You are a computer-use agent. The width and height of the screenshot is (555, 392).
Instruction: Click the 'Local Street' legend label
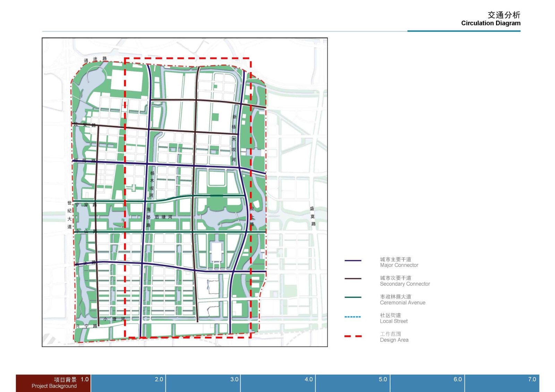[x=394, y=321]
